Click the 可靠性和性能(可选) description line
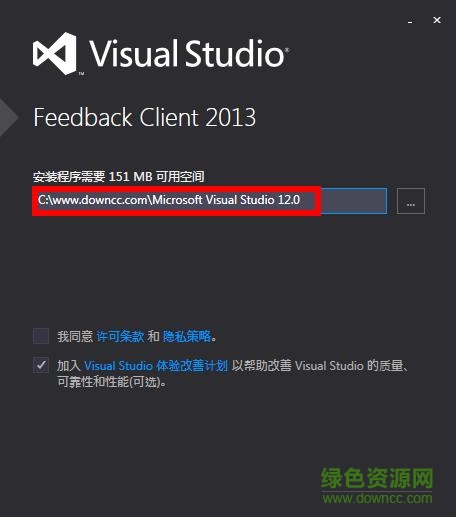The image size is (456, 517). [111, 381]
